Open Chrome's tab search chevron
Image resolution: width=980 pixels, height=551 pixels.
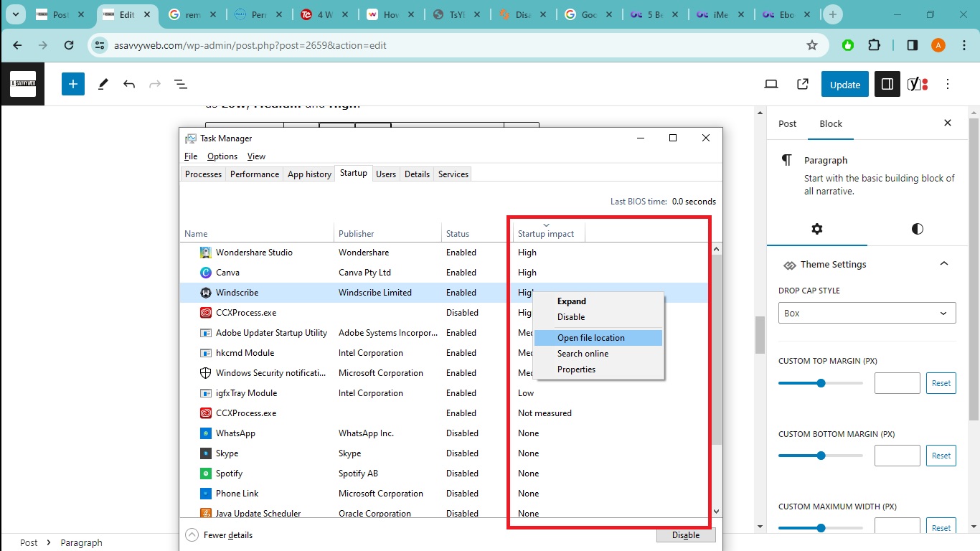pos(15,14)
